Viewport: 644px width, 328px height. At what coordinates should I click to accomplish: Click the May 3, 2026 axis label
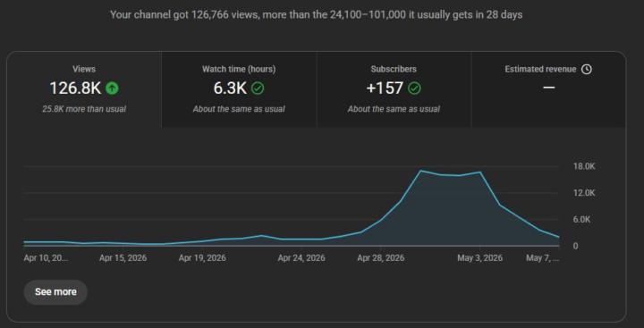click(x=479, y=258)
